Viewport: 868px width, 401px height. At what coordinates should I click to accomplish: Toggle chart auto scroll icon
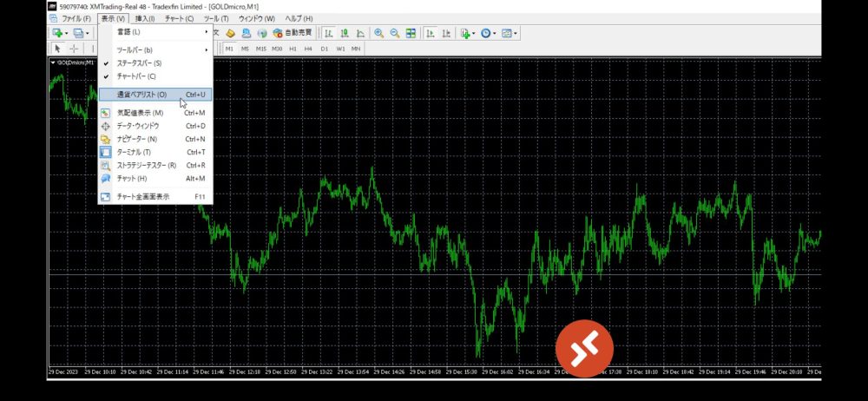coord(431,33)
